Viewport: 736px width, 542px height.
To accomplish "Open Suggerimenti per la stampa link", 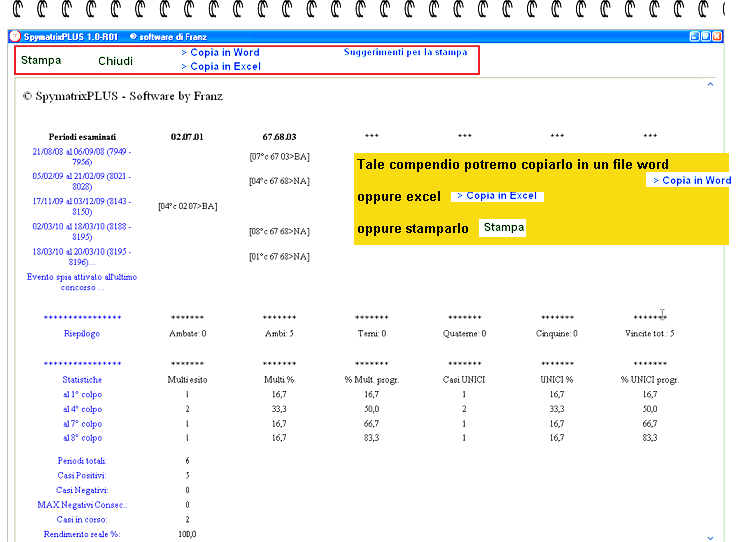I will tap(406, 52).
